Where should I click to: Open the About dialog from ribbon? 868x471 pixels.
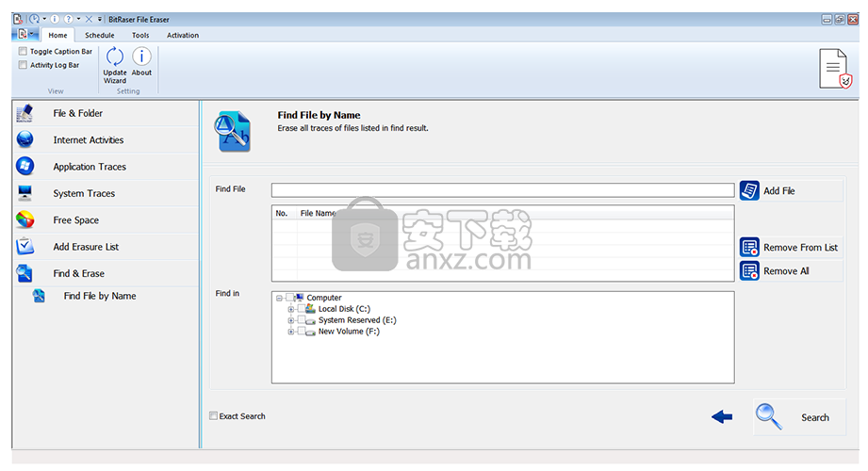(141, 62)
